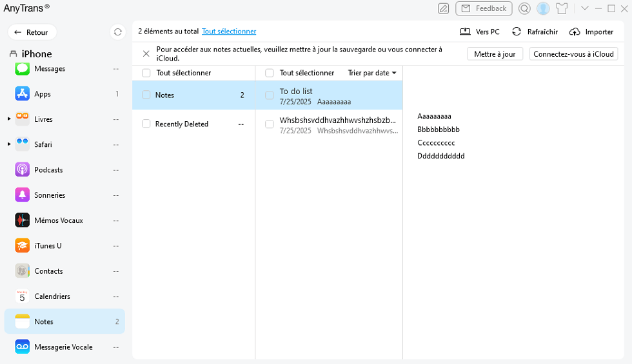
Task: Tick the Recently Deleted checkbox
Action: pyautogui.click(x=146, y=124)
